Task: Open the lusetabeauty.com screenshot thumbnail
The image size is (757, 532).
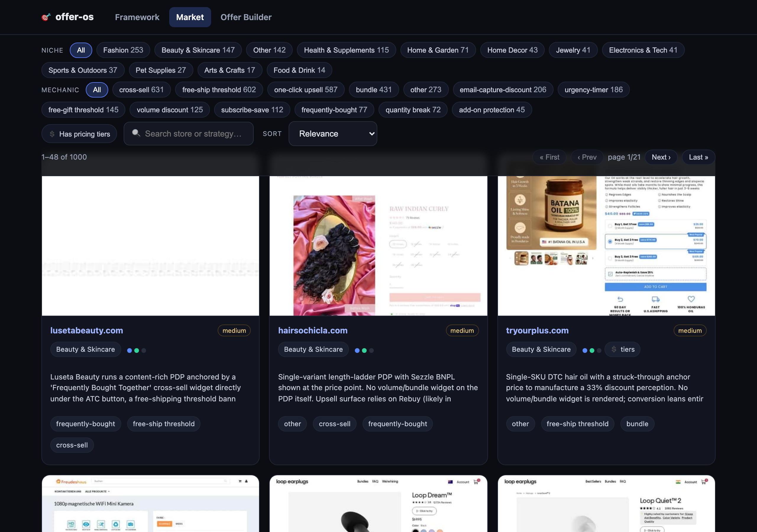Action: 150,246
